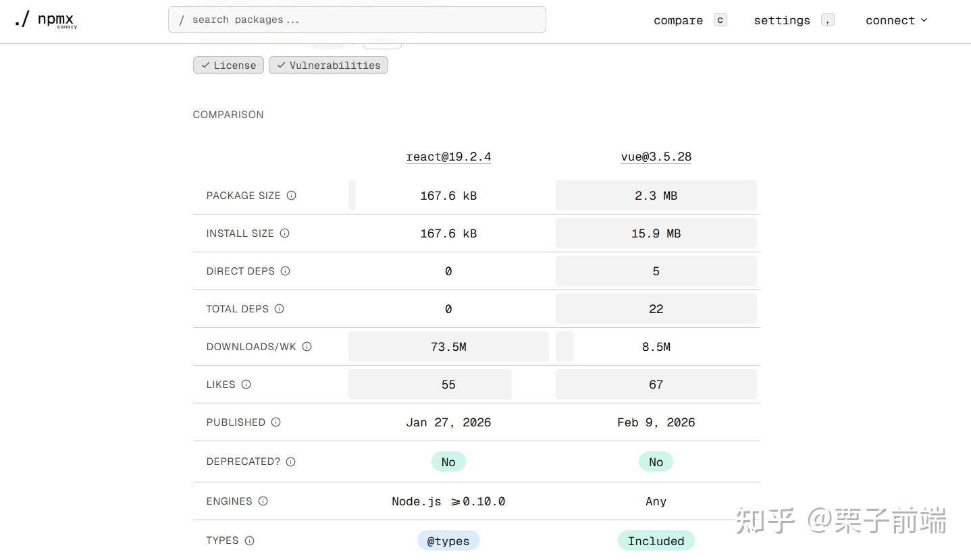Show info for Downloads/wk
971x560 pixels.
307,347
